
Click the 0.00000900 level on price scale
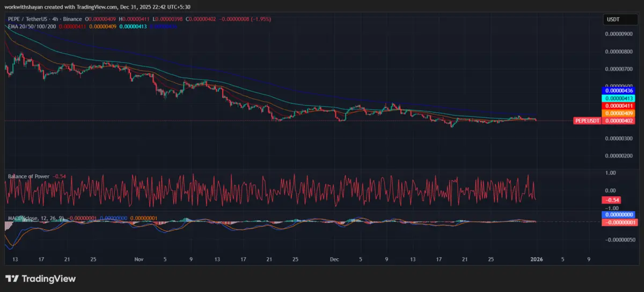619,34
